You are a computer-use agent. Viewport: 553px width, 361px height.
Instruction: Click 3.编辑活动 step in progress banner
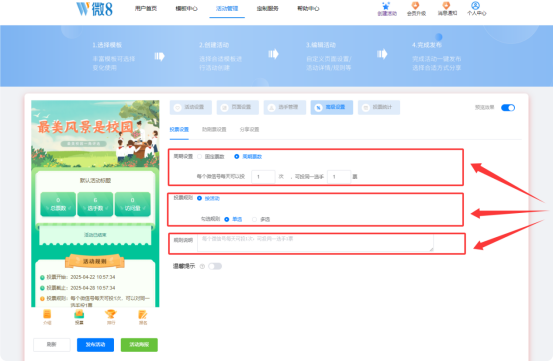329,56
